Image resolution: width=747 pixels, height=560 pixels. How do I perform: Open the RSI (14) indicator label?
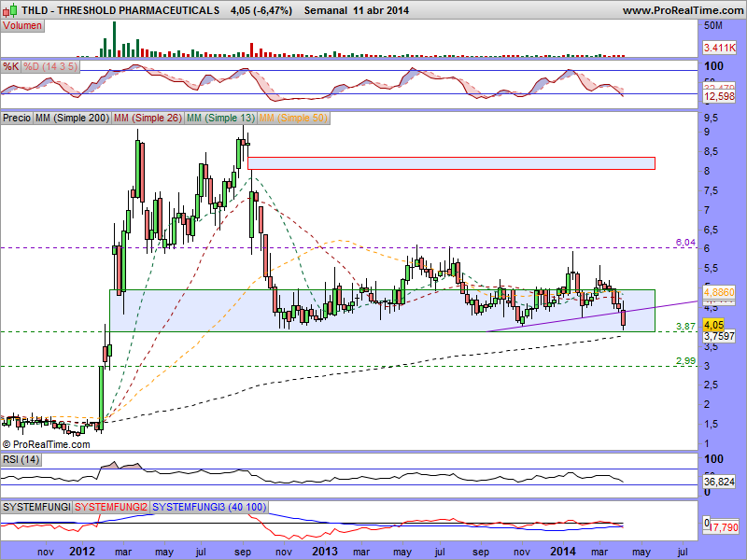coord(23,459)
